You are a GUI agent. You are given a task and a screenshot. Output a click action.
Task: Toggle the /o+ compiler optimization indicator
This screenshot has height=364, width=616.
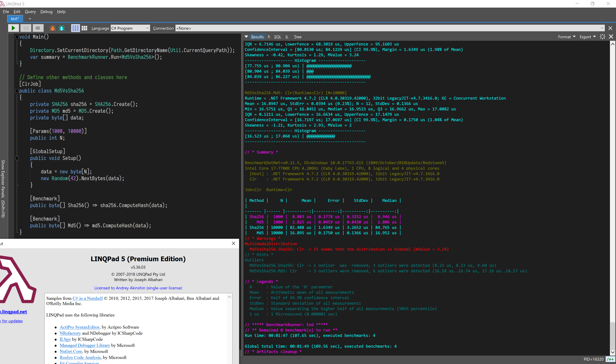point(610,359)
